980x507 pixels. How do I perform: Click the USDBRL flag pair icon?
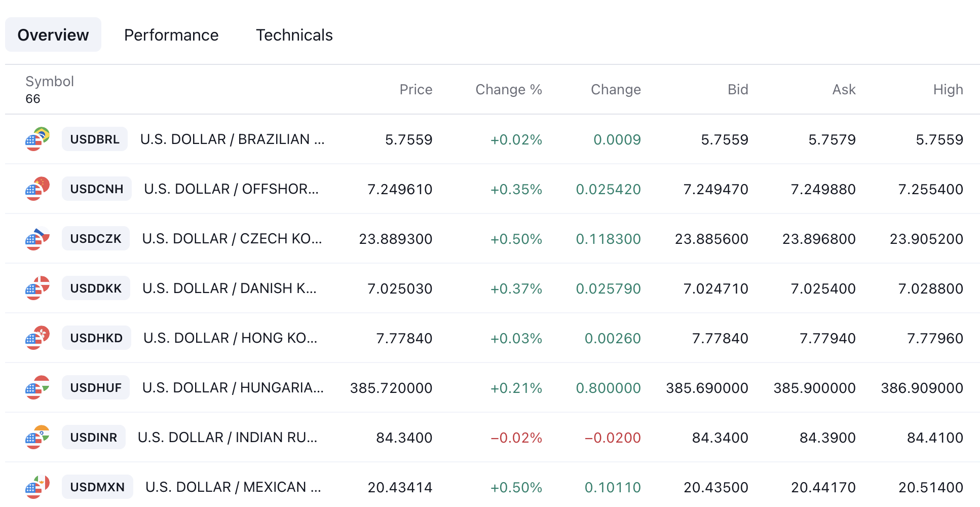click(x=37, y=139)
